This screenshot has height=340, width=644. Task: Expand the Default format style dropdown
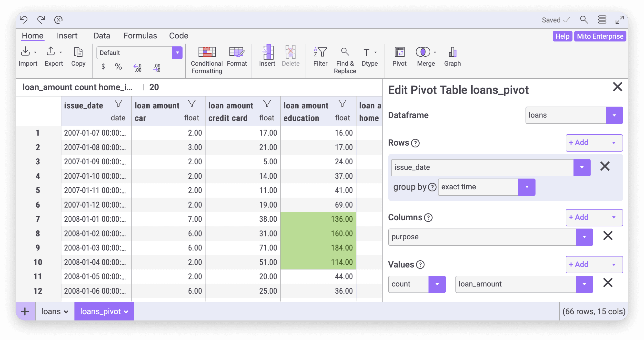coord(178,53)
